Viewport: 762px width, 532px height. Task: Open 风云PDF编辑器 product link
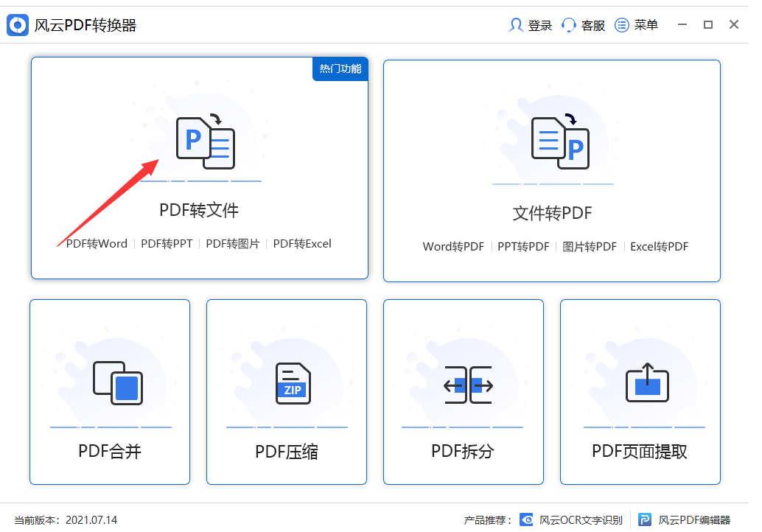pyautogui.click(x=685, y=519)
